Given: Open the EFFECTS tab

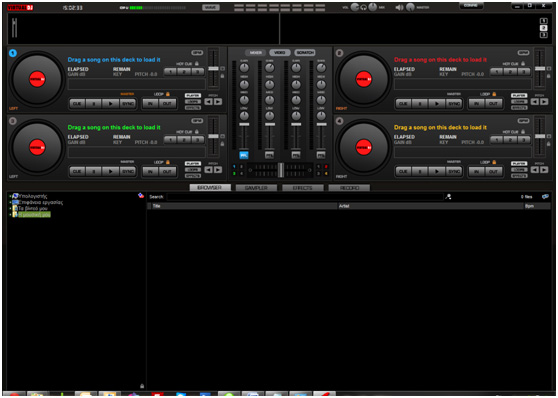Looking at the screenshot, I should click(303, 188).
